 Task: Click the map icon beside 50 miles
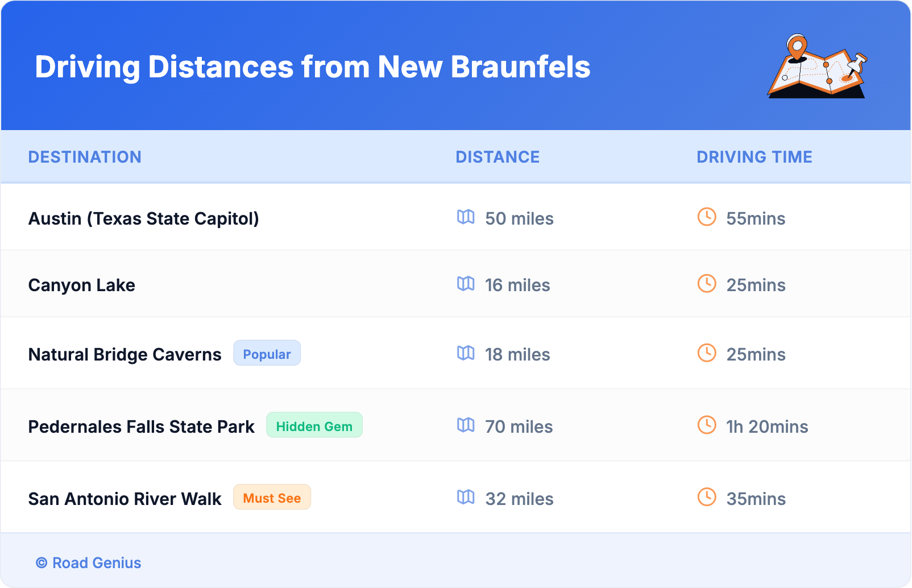coord(466,217)
